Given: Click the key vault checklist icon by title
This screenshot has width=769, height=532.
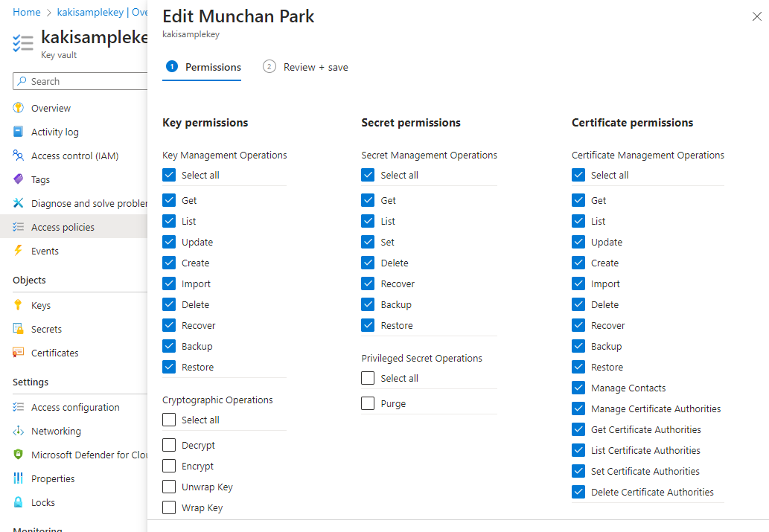Looking at the screenshot, I should coord(23,43).
